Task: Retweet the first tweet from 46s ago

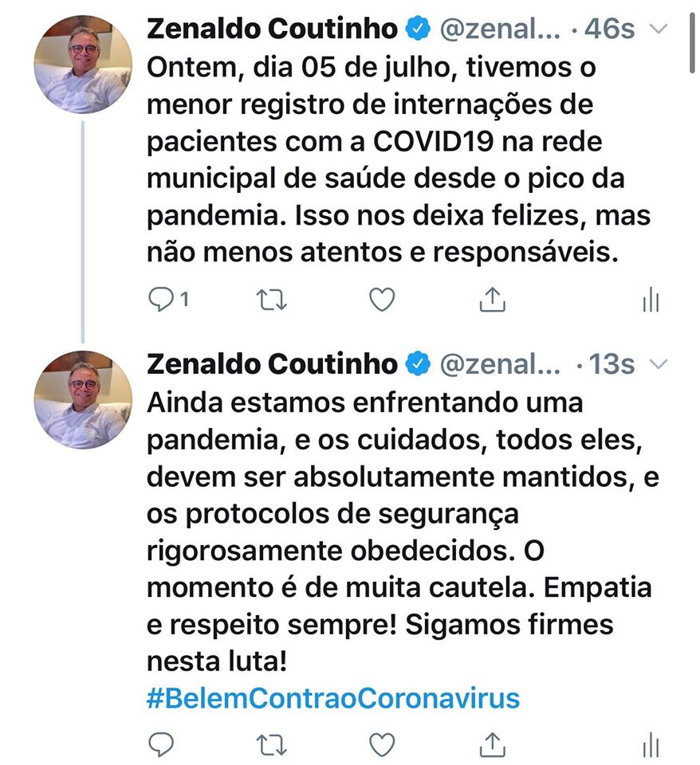Action: tap(272, 300)
